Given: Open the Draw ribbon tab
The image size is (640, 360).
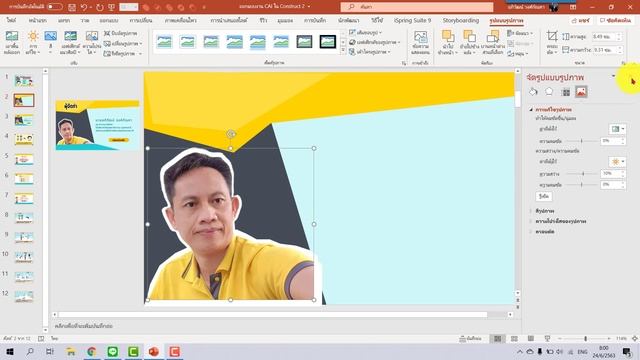Looking at the screenshot, I should (85, 20).
